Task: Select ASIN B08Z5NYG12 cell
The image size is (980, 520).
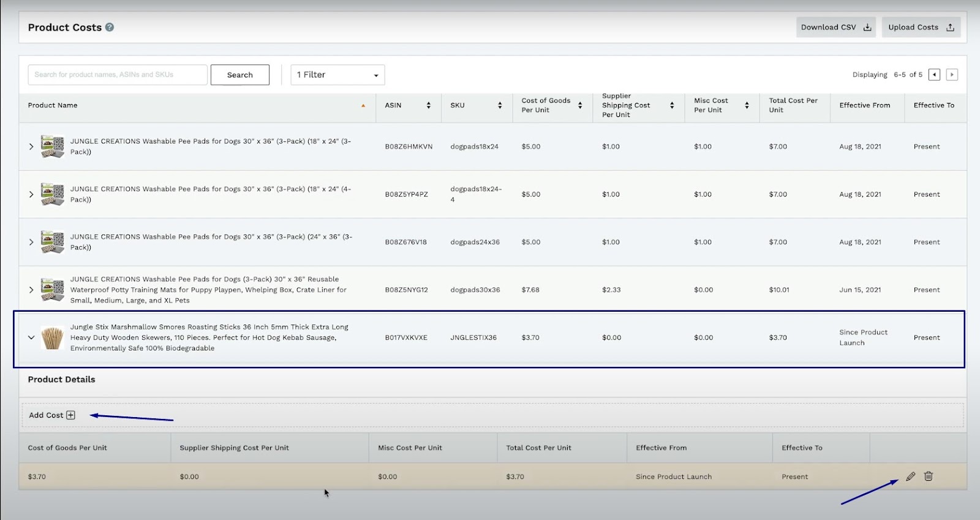Action: tap(407, 290)
